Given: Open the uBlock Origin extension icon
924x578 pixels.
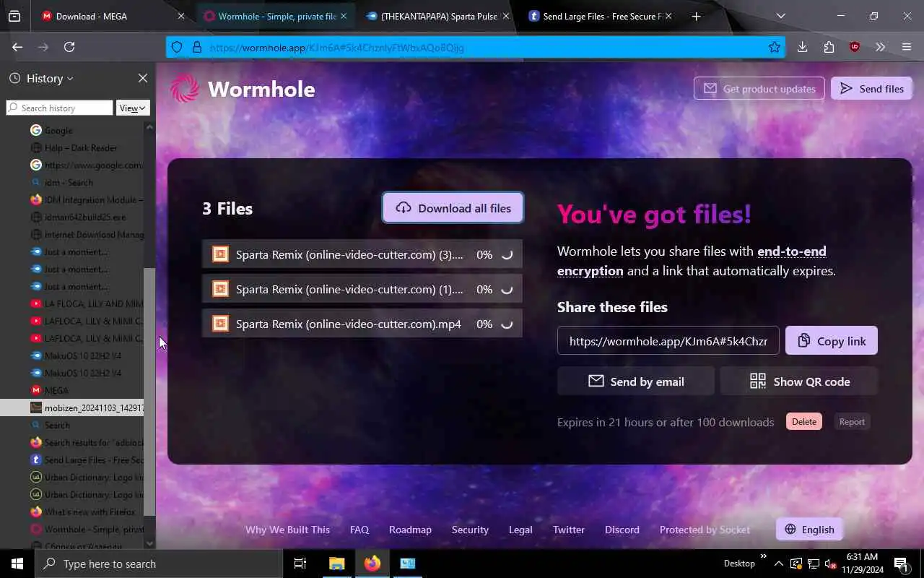Looking at the screenshot, I should point(855,47).
